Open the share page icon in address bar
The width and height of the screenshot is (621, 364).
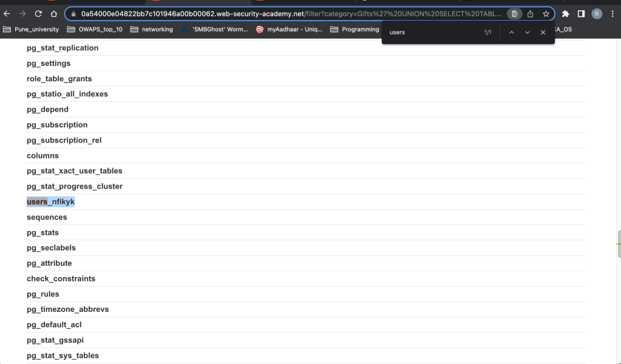[x=531, y=13]
